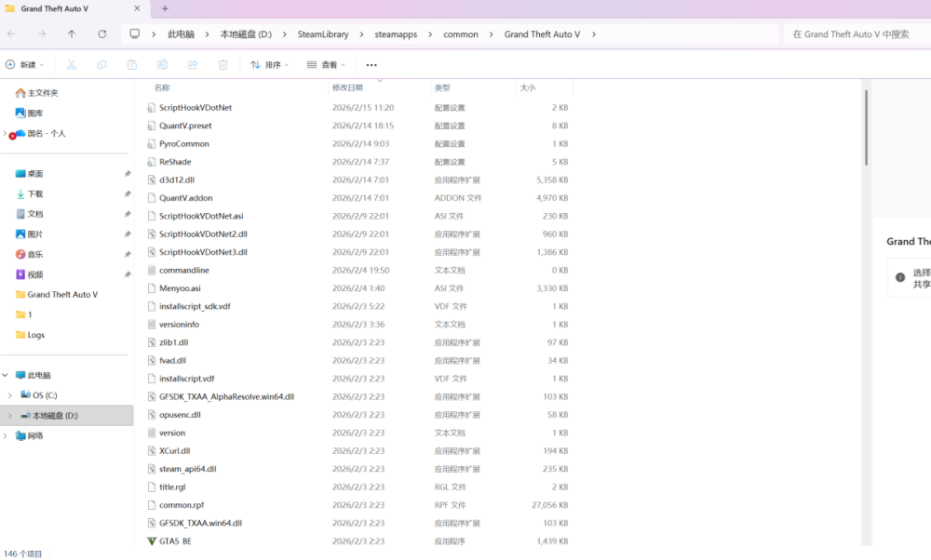Click the Paste clipboard icon
The image size is (931, 560).
point(132,65)
